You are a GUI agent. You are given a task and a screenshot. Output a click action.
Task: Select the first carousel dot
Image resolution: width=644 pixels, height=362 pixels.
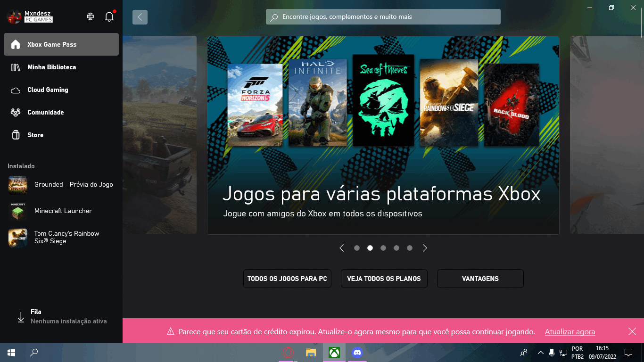coord(357,248)
